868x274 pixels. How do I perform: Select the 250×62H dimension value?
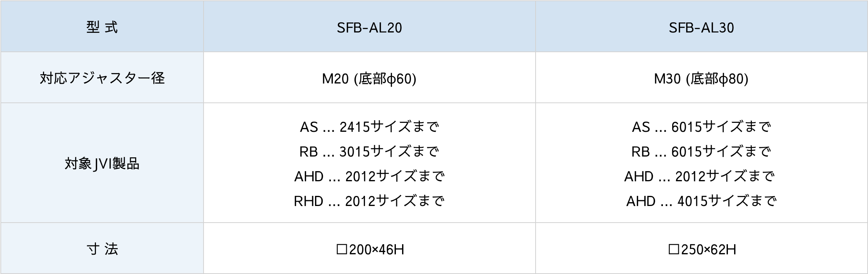708,250
